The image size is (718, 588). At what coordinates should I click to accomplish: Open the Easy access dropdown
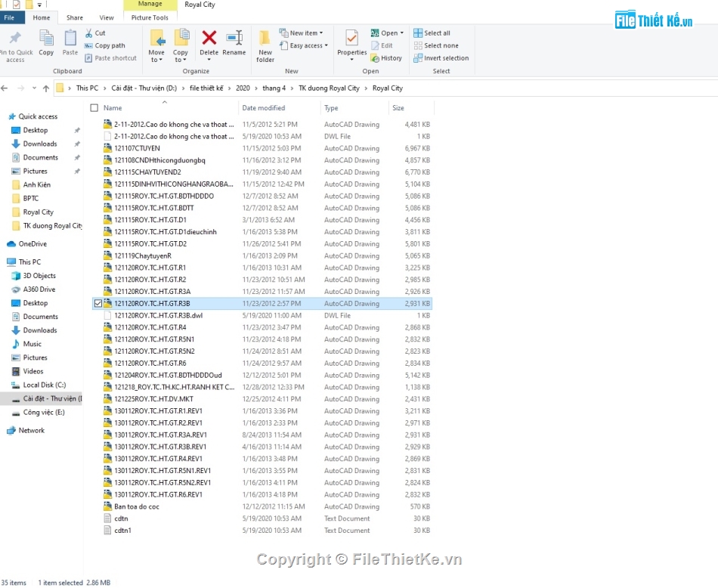(304, 45)
